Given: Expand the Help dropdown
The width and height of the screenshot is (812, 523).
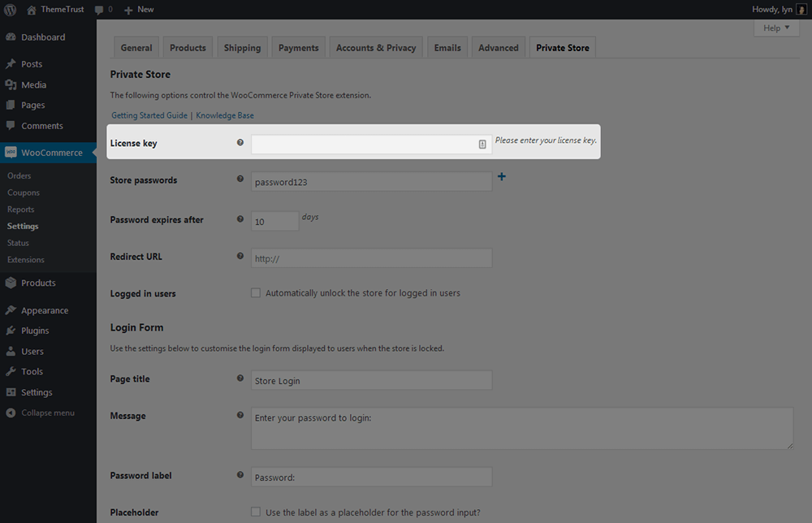Looking at the screenshot, I should pos(776,28).
